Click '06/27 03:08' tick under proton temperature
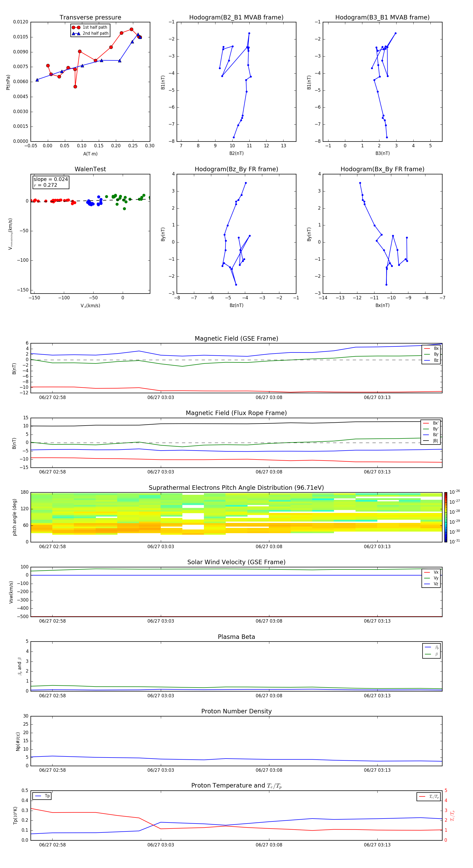The width and height of the screenshot is (473, 868). click(x=269, y=845)
